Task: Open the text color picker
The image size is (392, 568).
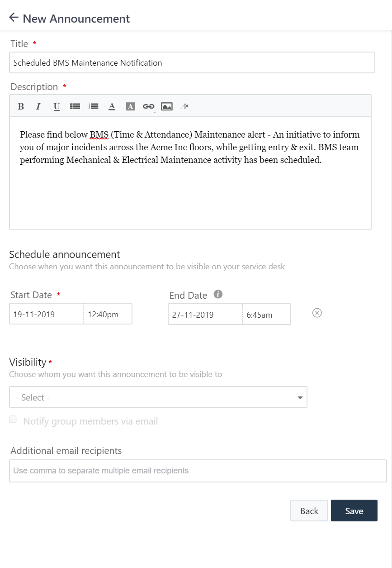Action: [112, 106]
